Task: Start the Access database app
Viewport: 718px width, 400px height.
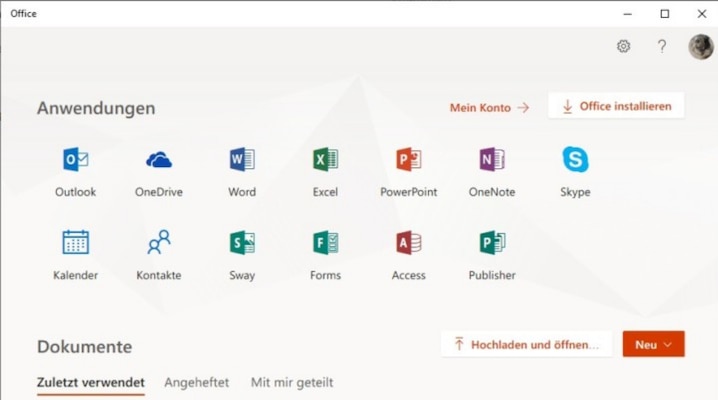Action: (408, 243)
